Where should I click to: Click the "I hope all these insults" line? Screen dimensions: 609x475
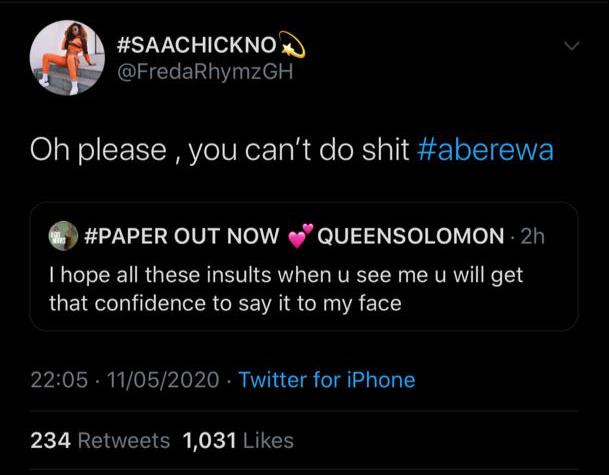286,275
